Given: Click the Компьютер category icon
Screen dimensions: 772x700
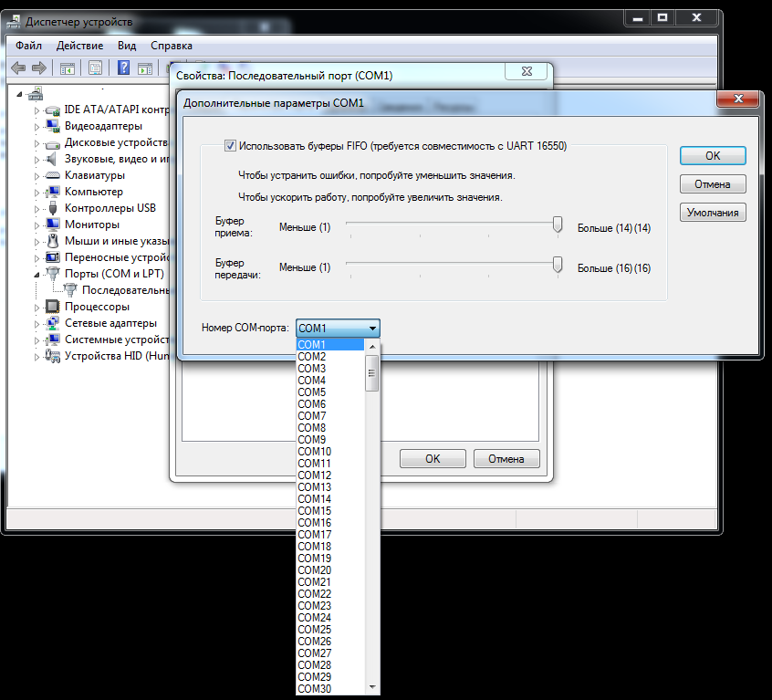Looking at the screenshot, I should 52,192.
